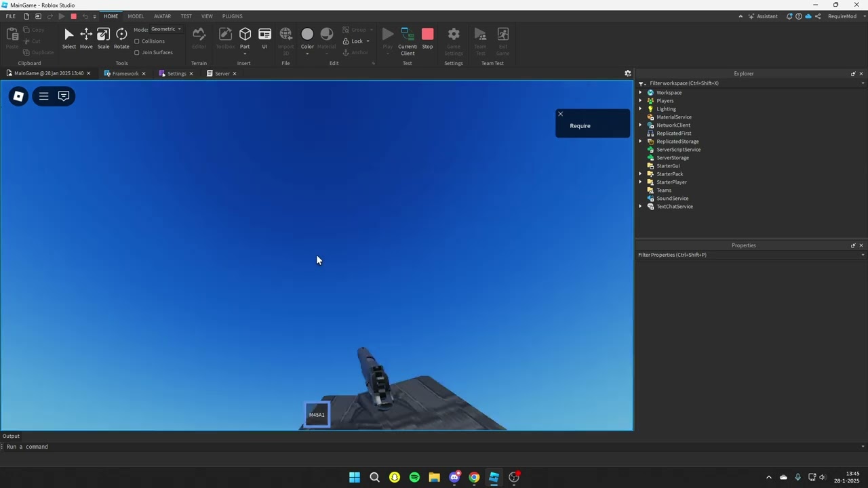The width and height of the screenshot is (868, 488).
Task: Select ReplicatedFirst in Explorer
Action: click(673, 134)
